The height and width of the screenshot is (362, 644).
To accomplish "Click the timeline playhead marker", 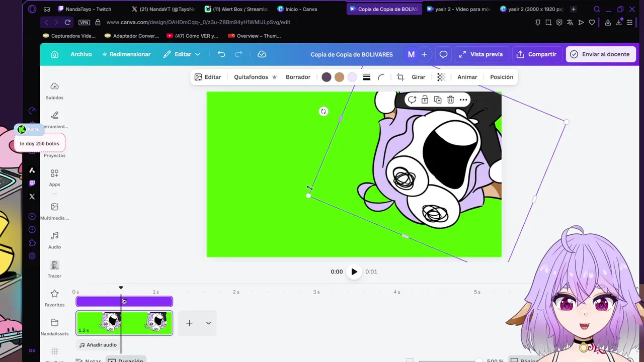I will click(x=121, y=288).
